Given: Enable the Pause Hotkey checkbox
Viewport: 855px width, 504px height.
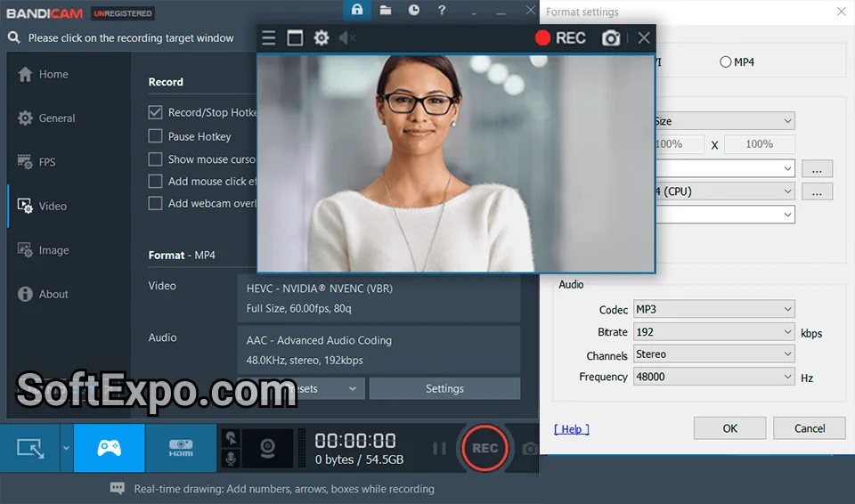Looking at the screenshot, I should (156, 137).
